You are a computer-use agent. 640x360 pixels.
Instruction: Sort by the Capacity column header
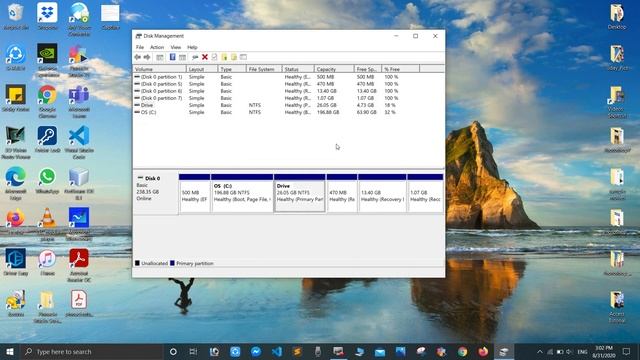(x=334, y=69)
